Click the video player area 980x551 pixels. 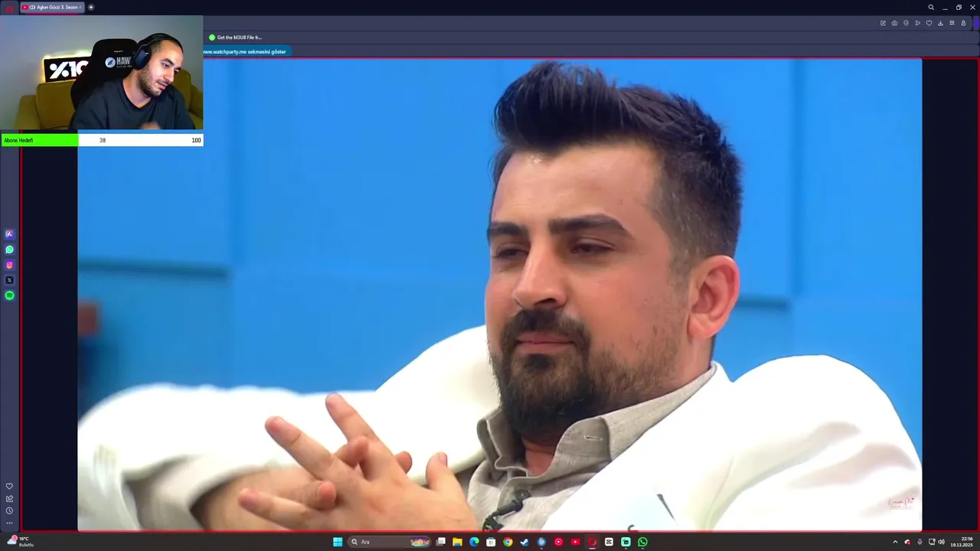click(x=499, y=295)
